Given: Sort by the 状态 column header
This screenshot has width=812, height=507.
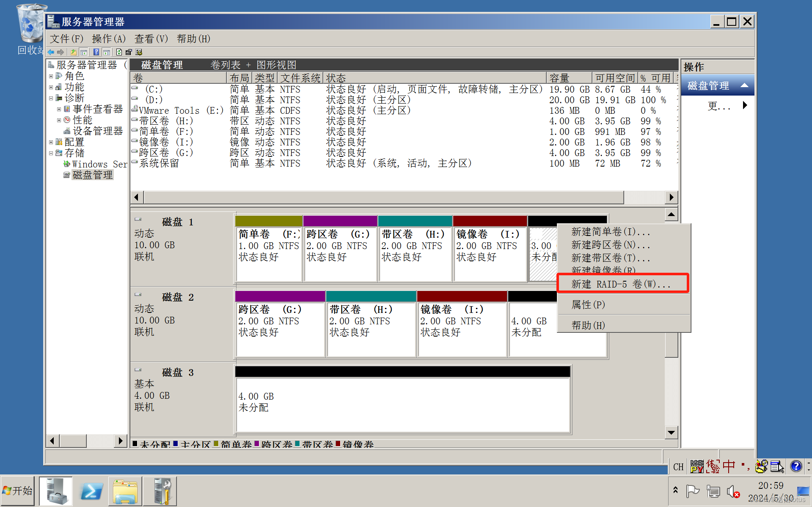Looking at the screenshot, I should [435, 78].
